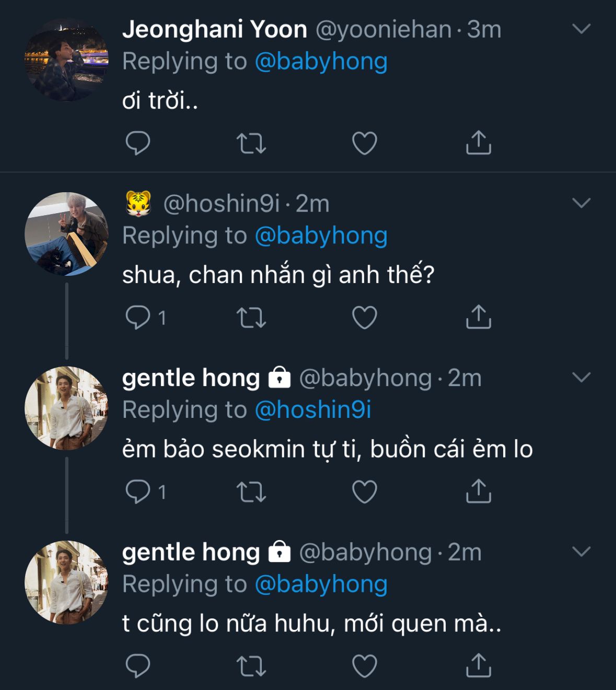This screenshot has width=616, height=690.
Task: Expand the options menu on hoshin9i's tweet
Action: coord(581,203)
